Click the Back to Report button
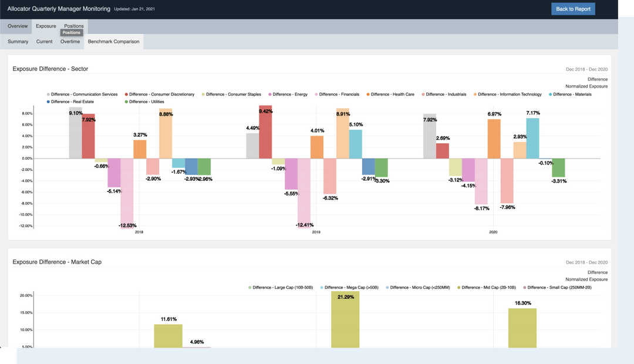 [572, 9]
